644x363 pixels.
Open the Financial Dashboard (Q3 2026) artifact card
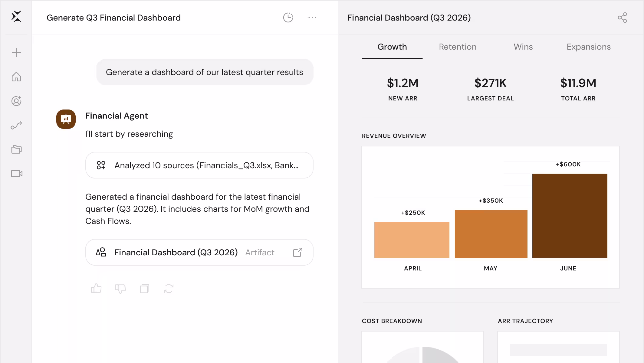coord(199,252)
